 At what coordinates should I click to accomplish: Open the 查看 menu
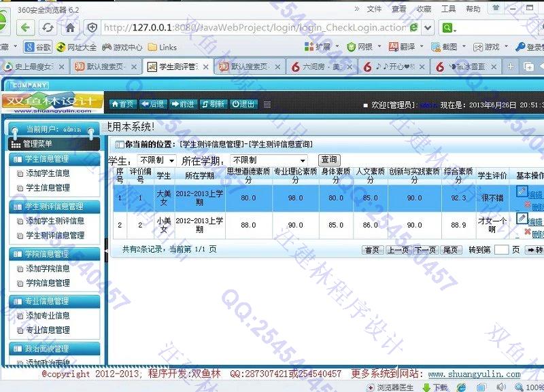click(x=398, y=9)
